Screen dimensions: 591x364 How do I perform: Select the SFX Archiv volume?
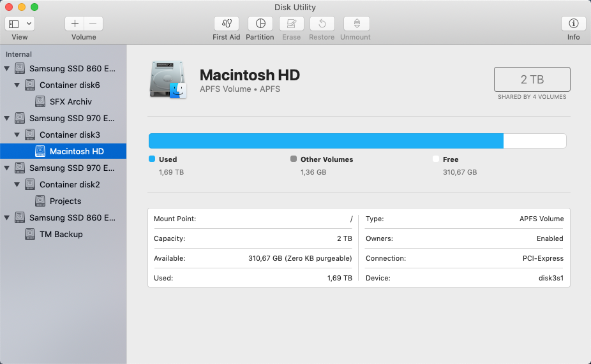[x=63, y=101]
